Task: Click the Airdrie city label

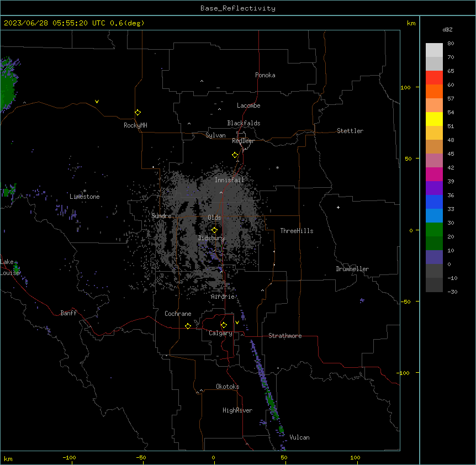Action: (x=223, y=297)
